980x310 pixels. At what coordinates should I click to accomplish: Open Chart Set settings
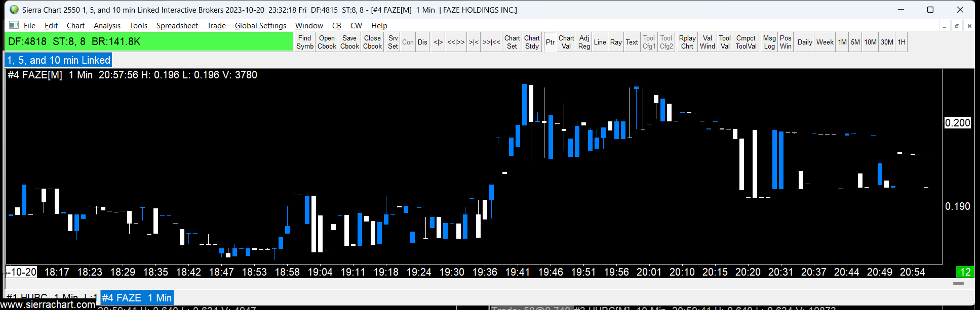point(512,42)
